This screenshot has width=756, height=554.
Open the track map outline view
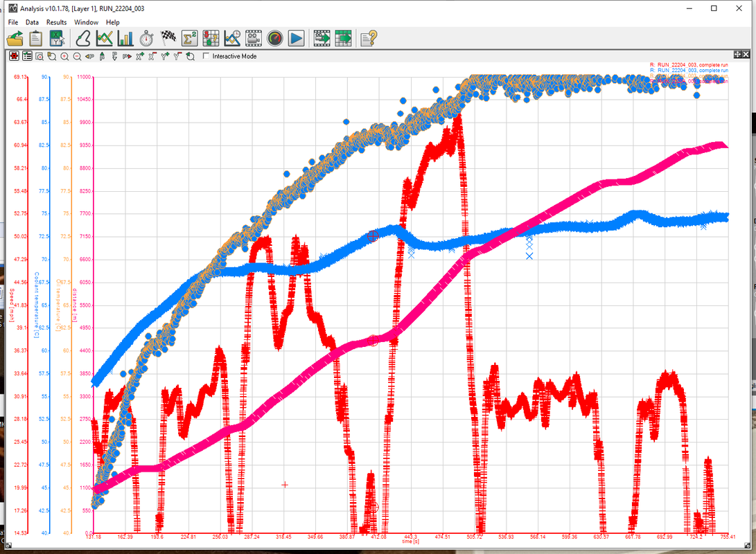(x=83, y=39)
